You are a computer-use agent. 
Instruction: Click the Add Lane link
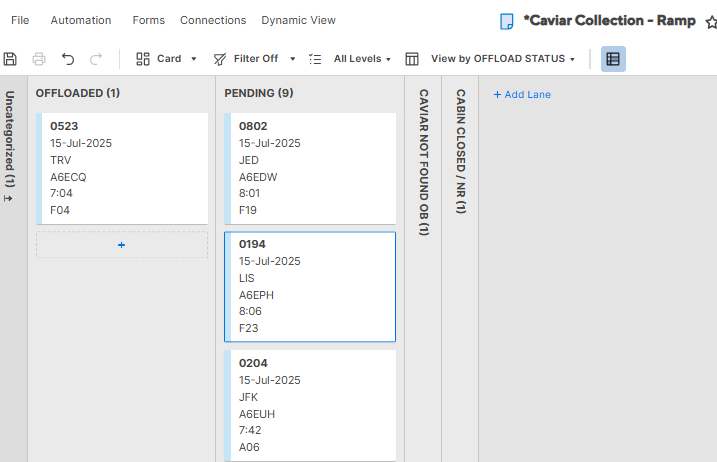(x=522, y=95)
